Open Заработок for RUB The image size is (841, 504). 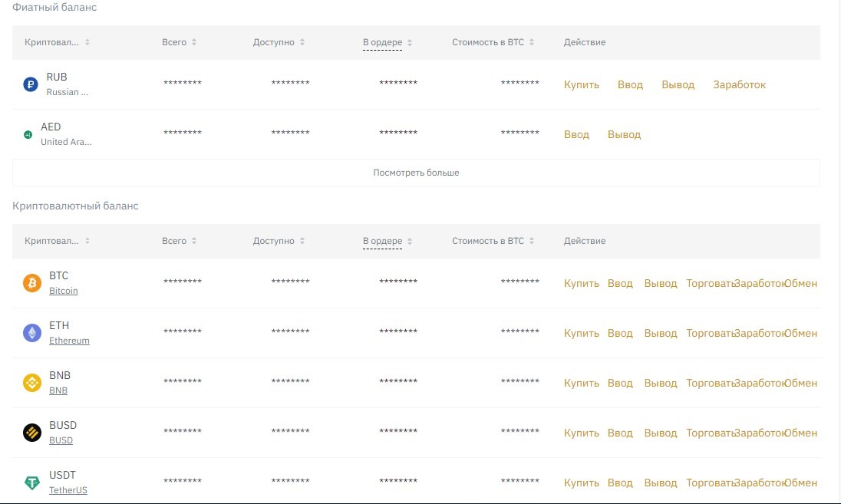click(739, 84)
